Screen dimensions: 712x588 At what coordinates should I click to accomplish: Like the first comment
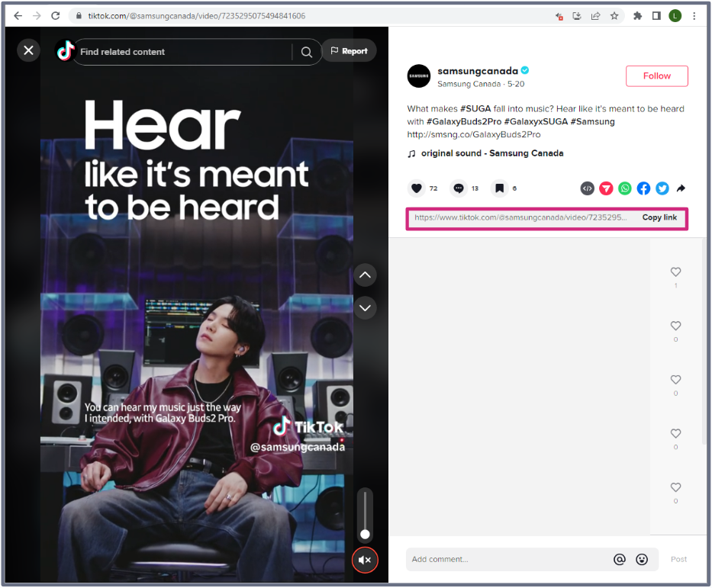point(675,272)
